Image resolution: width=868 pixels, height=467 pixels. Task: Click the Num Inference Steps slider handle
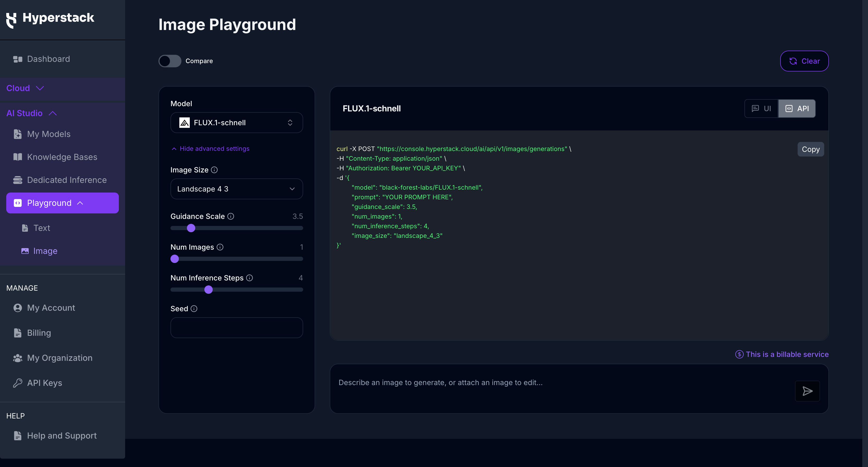pyautogui.click(x=209, y=290)
